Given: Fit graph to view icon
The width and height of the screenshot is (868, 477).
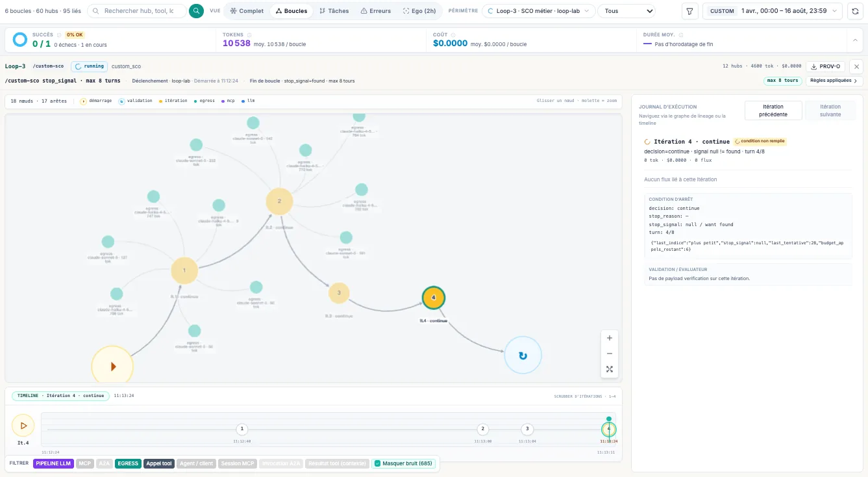Looking at the screenshot, I should [609, 369].
